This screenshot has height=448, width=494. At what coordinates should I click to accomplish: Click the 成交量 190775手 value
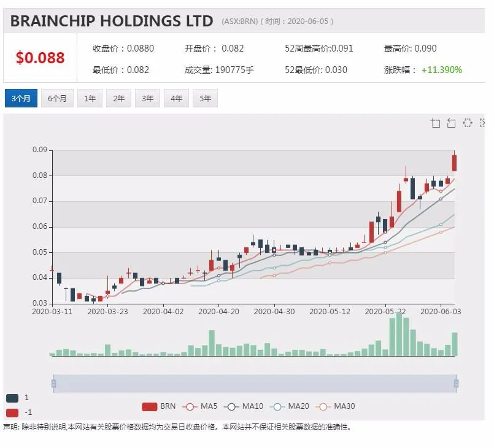tap(234, 70)
